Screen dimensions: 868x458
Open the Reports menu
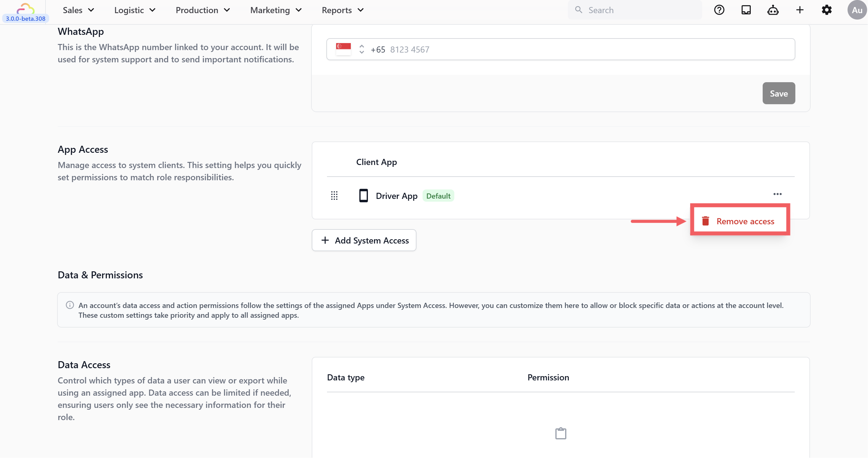(342, 10)
